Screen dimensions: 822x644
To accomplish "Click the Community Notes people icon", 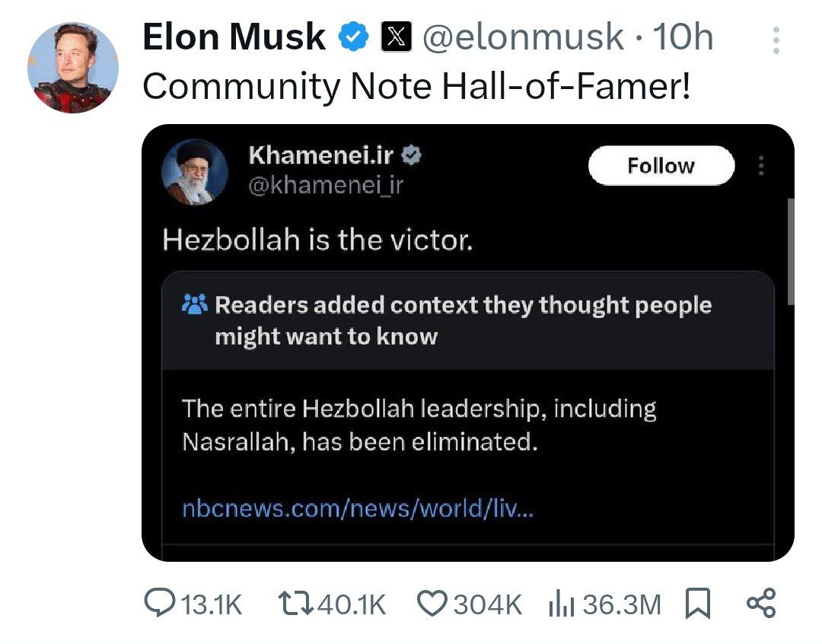I will pos(196,305).
